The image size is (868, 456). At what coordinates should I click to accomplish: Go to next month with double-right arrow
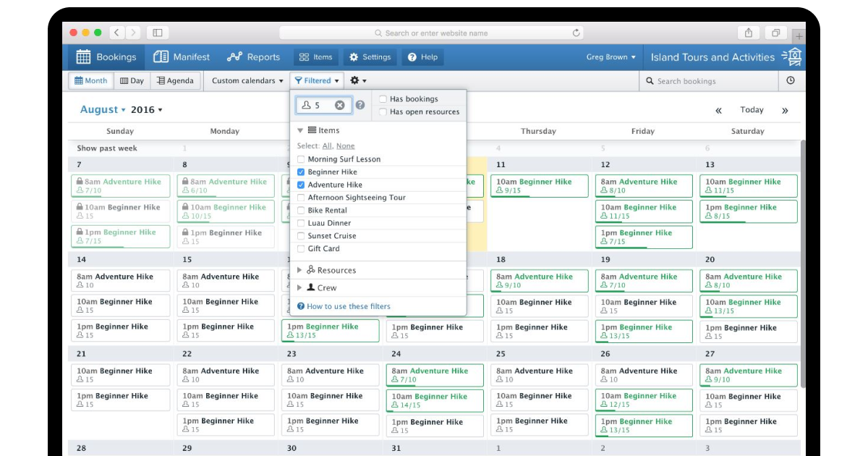pos(785,111)
